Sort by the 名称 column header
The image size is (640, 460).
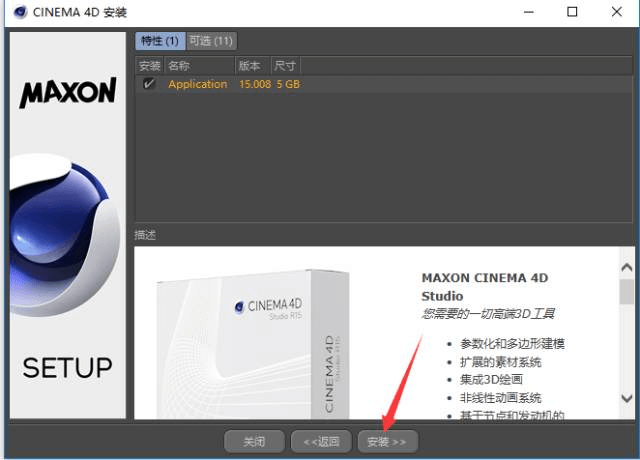tap(199, 65)
